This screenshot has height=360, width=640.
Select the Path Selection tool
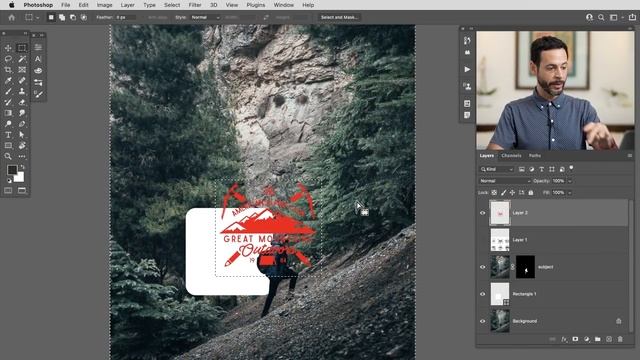coord(22,135)
